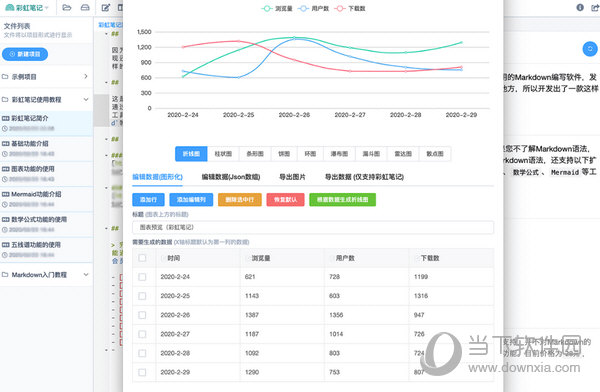Image resolution: width=600 pixels, height=392 pixels.
Task: Click the orange 删除选中行 button
Action: tap(240, 199)
